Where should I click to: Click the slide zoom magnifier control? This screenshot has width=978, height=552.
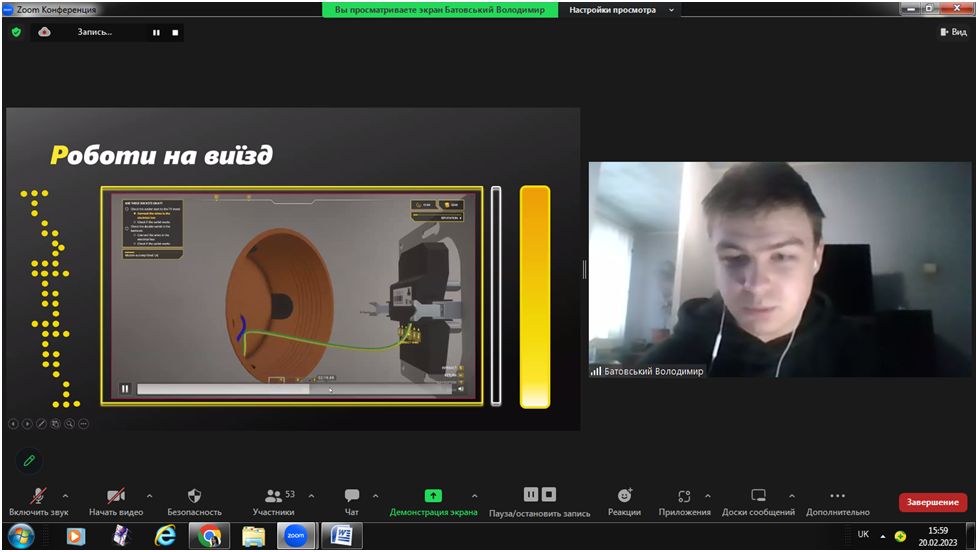click(x=69, y=424)
